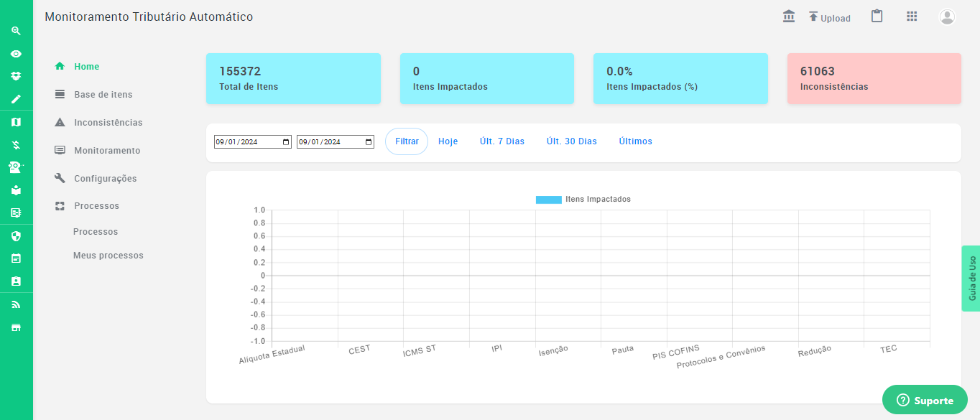The width and height of the screenshot is (980, 420).
Task: Open the calendar event icon in sidebar
Action: (16, 258)
